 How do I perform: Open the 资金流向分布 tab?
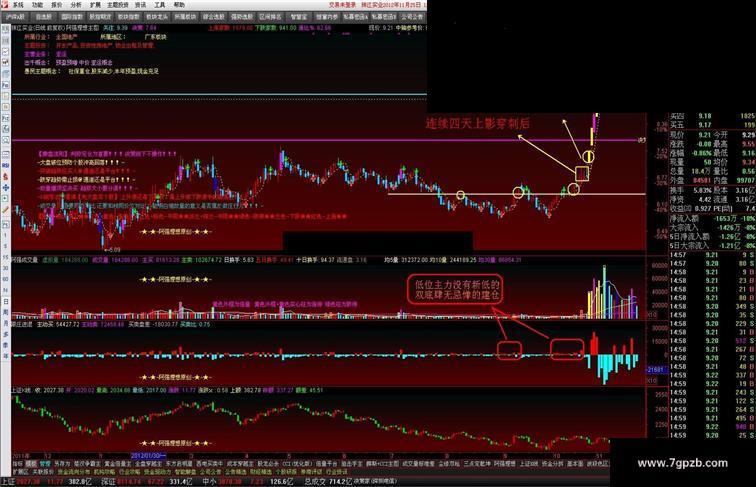(73, 472)
